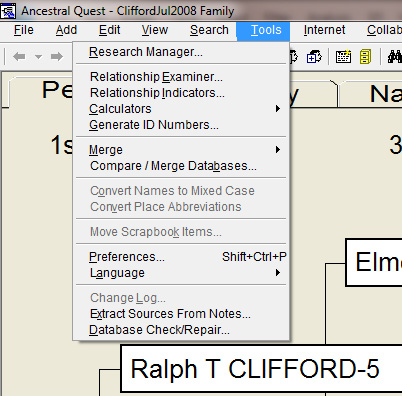Click the binoculars search icon

(x=395, y=57)
